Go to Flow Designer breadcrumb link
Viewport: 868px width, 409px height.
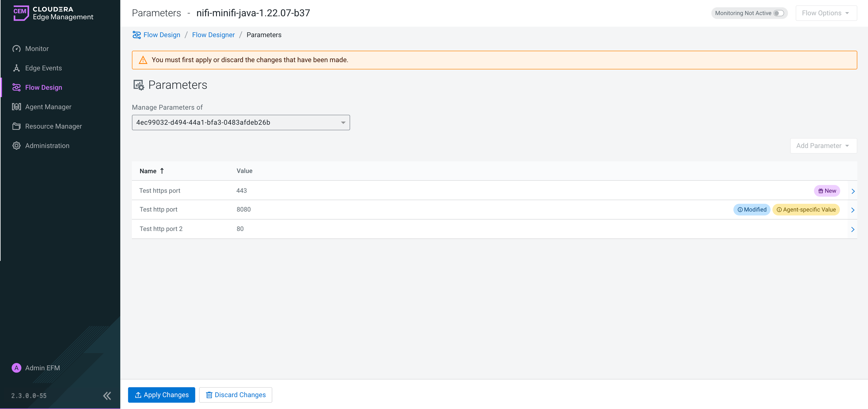click(x=213, y=35)
